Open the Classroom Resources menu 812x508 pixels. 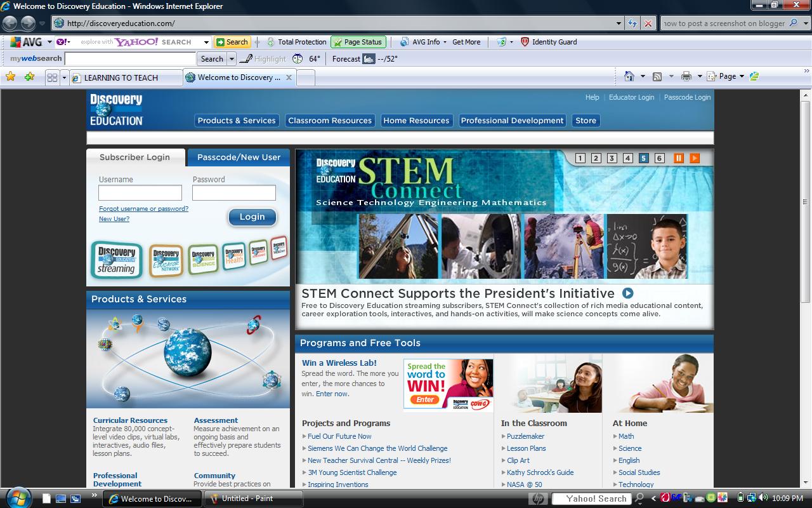tap(330, 121)
